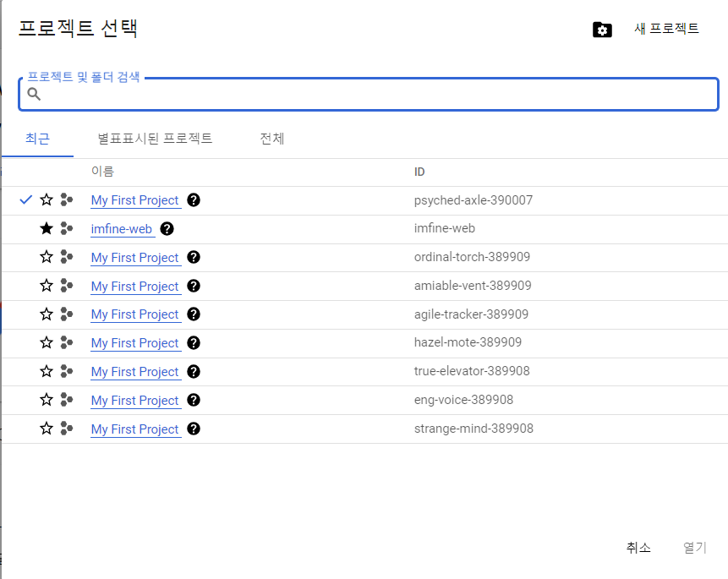
Task: Open help icon for amiable-vent-389909 project
Action: pyautogui.click(x=194, y=286)
